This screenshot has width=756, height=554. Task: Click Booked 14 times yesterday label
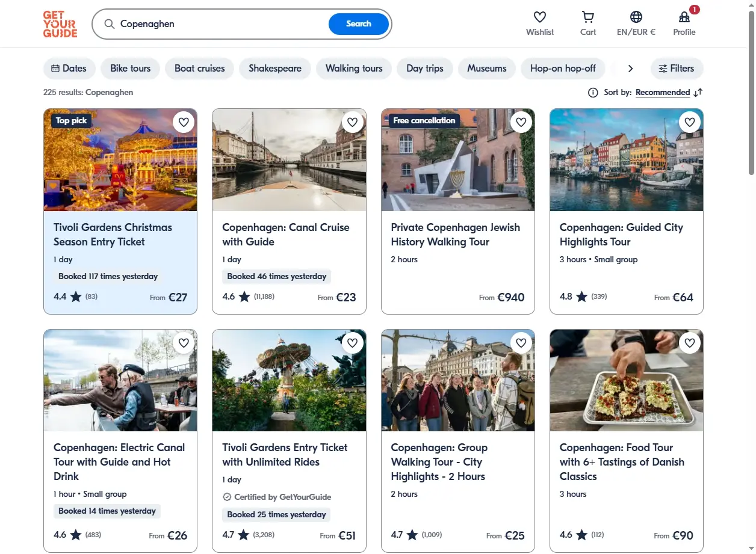(107, 511)
